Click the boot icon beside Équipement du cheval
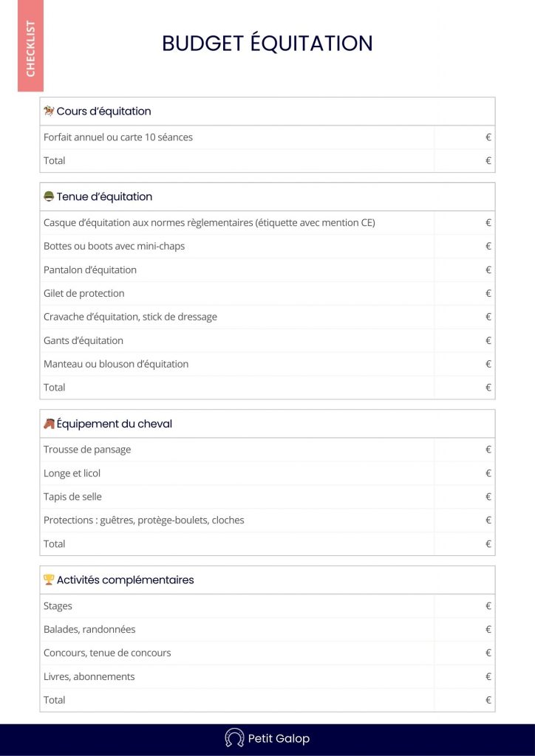Viewport: 535px width, 756px height. [49, 424]
